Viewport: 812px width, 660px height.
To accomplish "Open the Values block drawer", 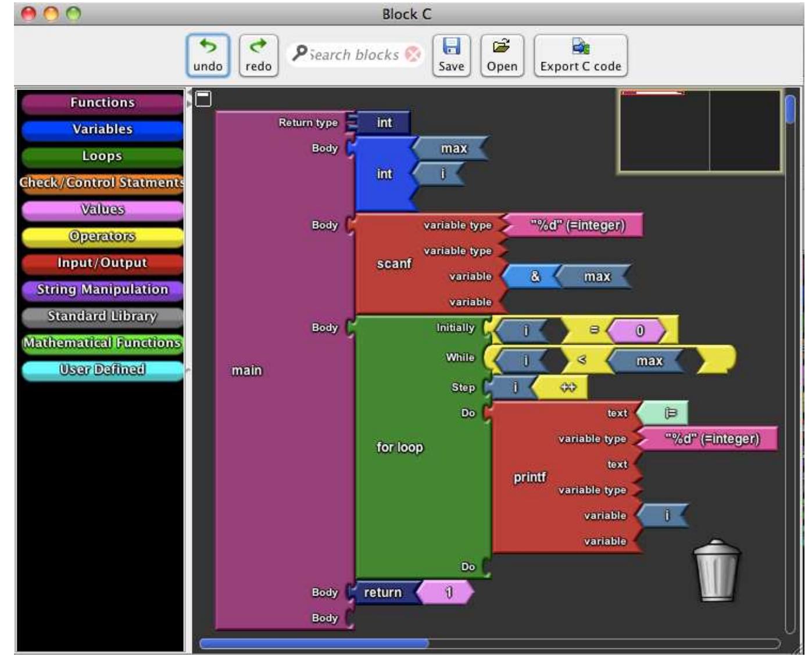I will coord(102,209).
